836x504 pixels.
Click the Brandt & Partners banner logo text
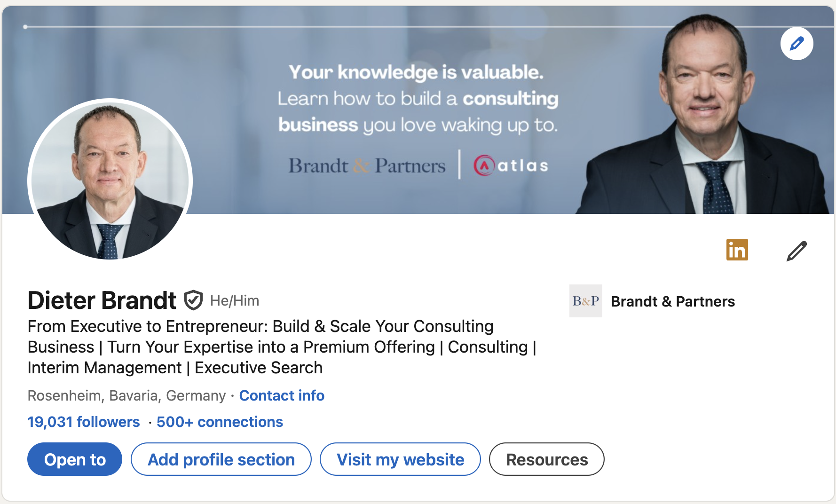click(x=367, y=166)
